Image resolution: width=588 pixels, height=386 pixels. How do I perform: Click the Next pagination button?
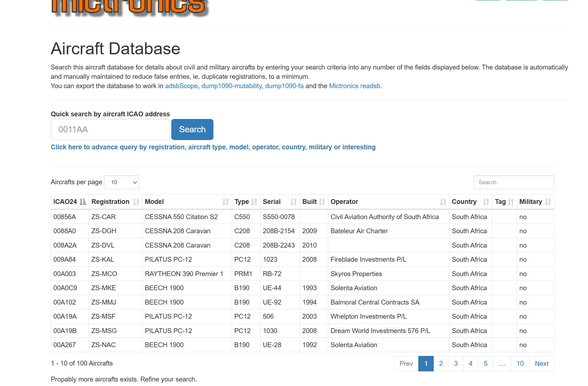coord(541,363)
